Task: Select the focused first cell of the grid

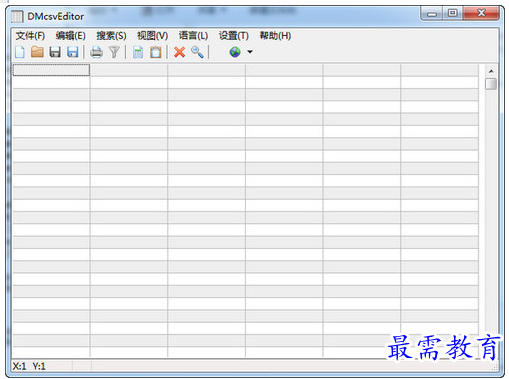Action: [x=51, y=70]
